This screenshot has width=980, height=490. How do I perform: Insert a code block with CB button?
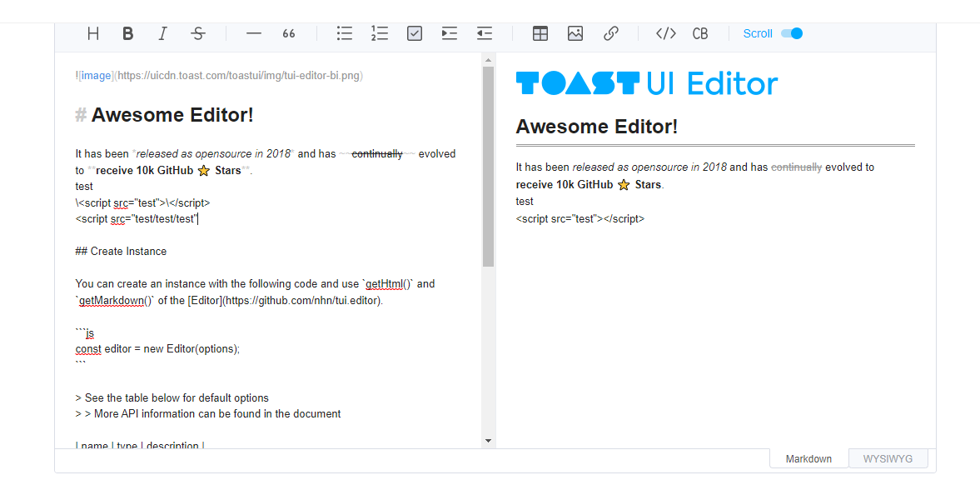tap(699, 33)
